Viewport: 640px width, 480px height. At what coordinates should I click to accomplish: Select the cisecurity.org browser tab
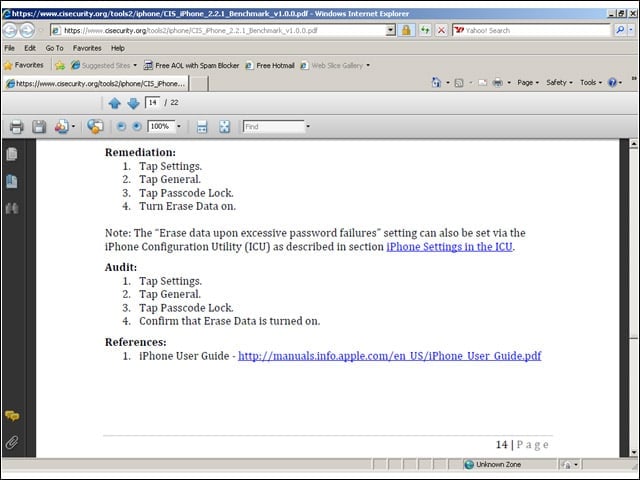click(x=96, y=84)
